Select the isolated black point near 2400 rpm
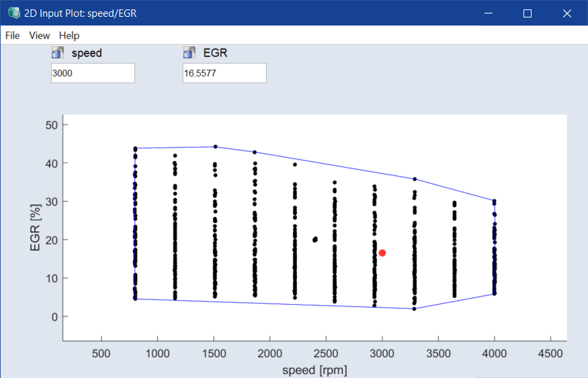The image size is (588, 378). (x=314, y=240)
